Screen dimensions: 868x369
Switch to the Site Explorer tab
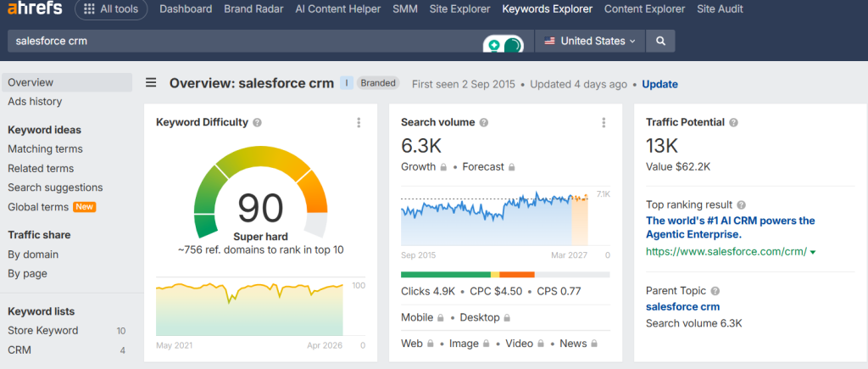pos(459,9)
